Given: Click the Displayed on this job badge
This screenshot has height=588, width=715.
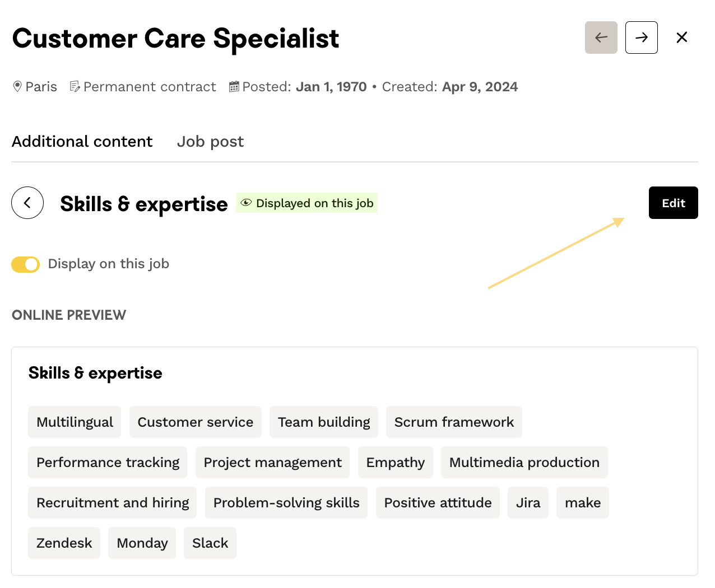Looking at the screenshot, I should click(x=307, y=203).
